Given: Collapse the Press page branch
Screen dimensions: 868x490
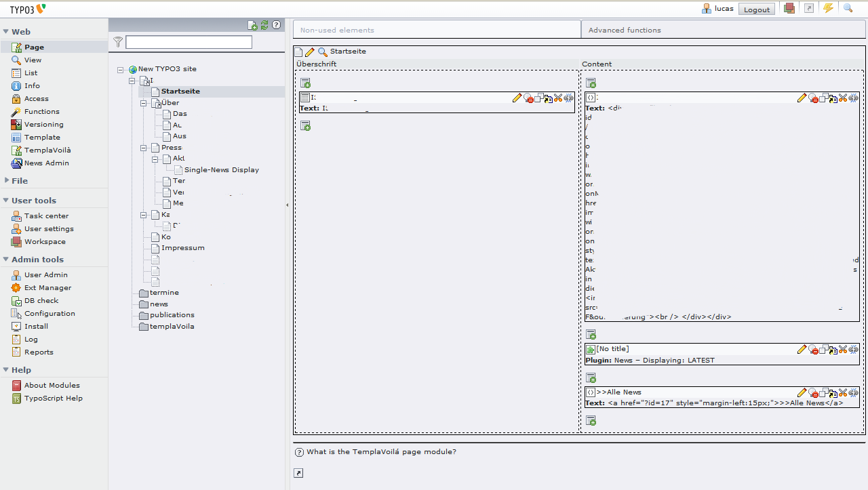Looking at the screenshot, I should (x=144, y=148).
